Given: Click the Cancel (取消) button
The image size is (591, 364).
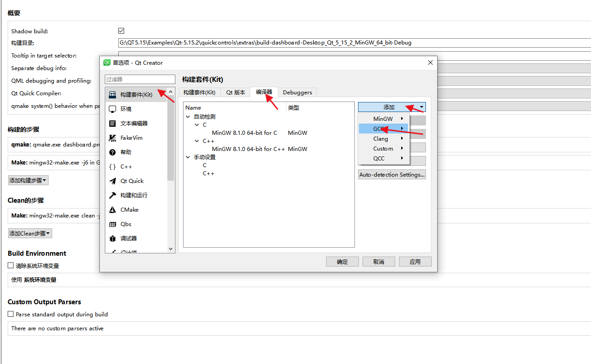Looking at the screenshot, I should 379,262.
